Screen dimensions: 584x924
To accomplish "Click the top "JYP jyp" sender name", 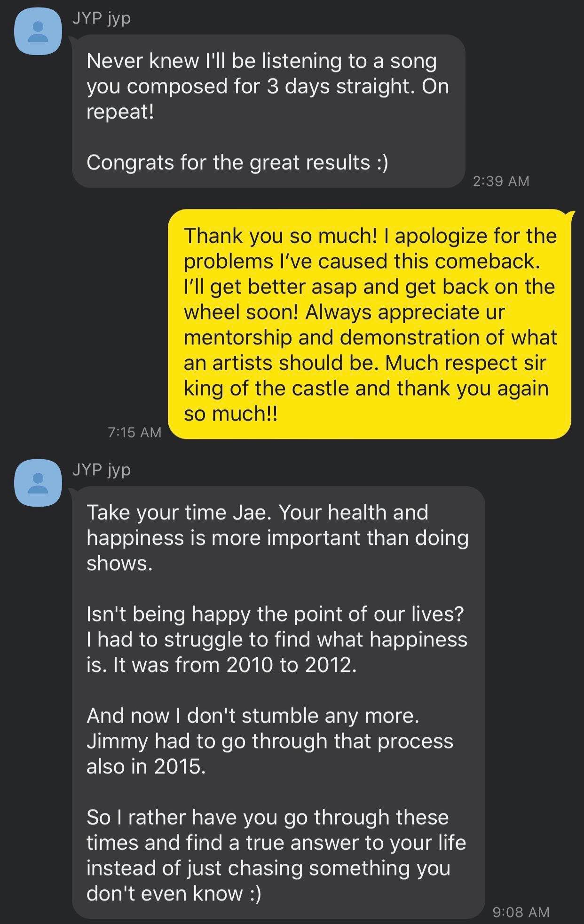I will pos(101,18).
